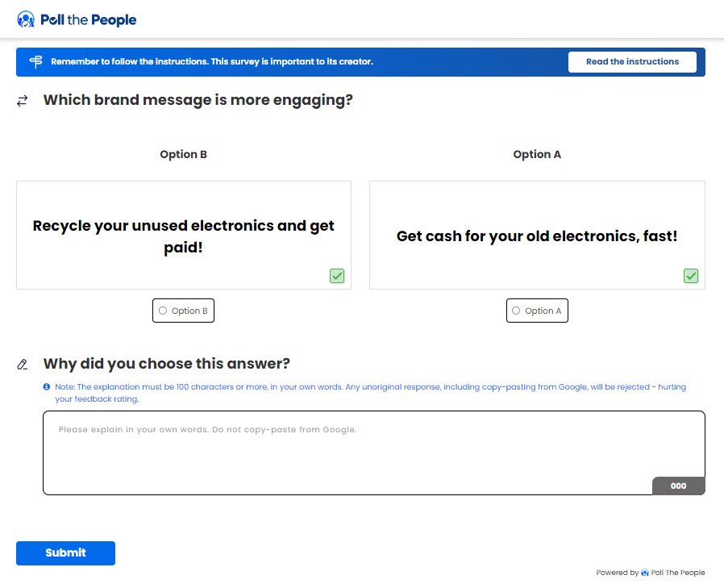The height and width of the screenshot is (588, 724).
Task: Click the green checkmark in the Option B card
Action: click(337, 276)
